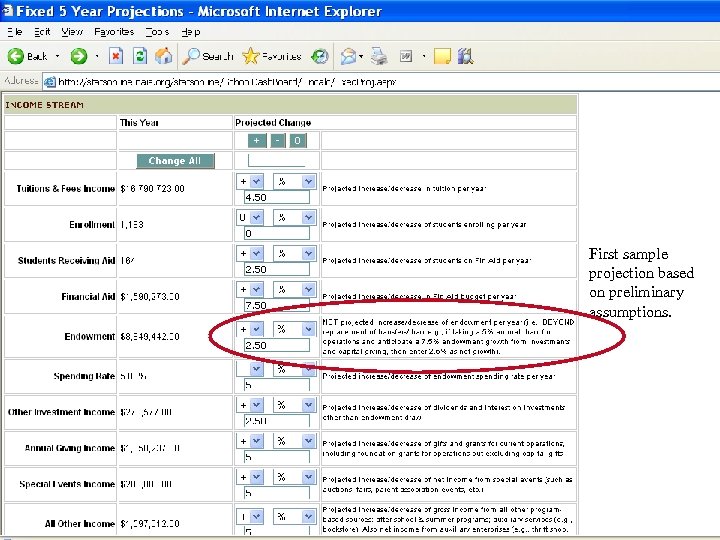This screenshot has height=540, width=720.
Task: Open the File menu
Action: (x=15, y=32)
